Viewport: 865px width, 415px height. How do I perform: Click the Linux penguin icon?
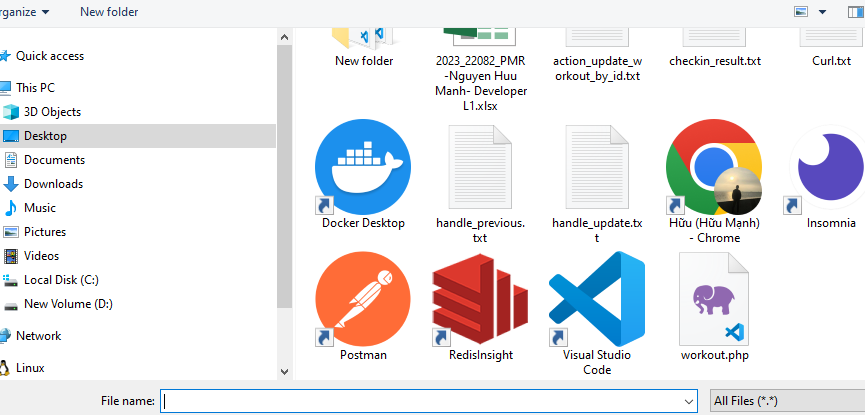click(x=4, y=368)
